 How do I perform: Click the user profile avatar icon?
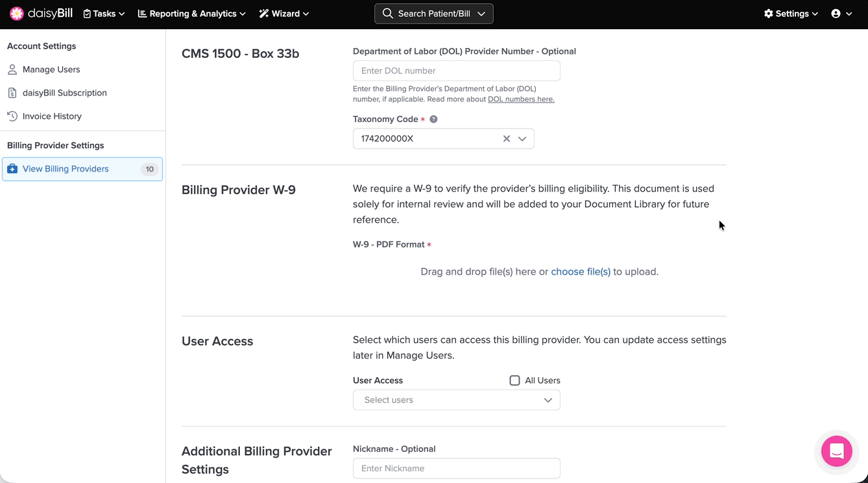(836, 14)
